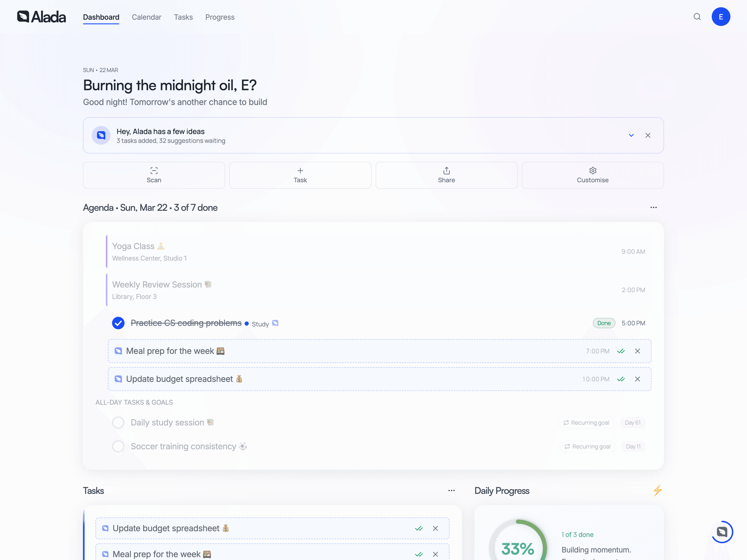Create a new task with the plus icon

click(300, 175)
